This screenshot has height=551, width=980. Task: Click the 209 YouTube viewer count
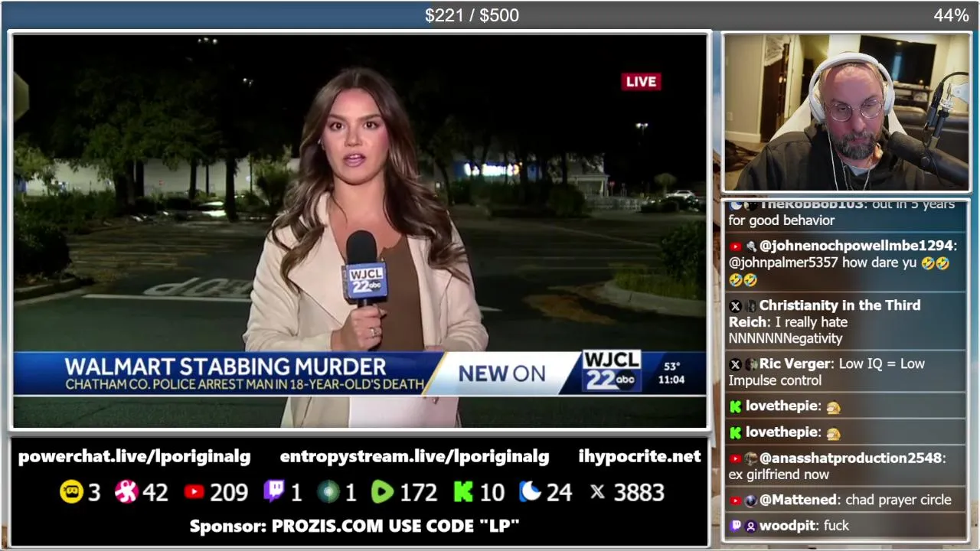(229, 493)
